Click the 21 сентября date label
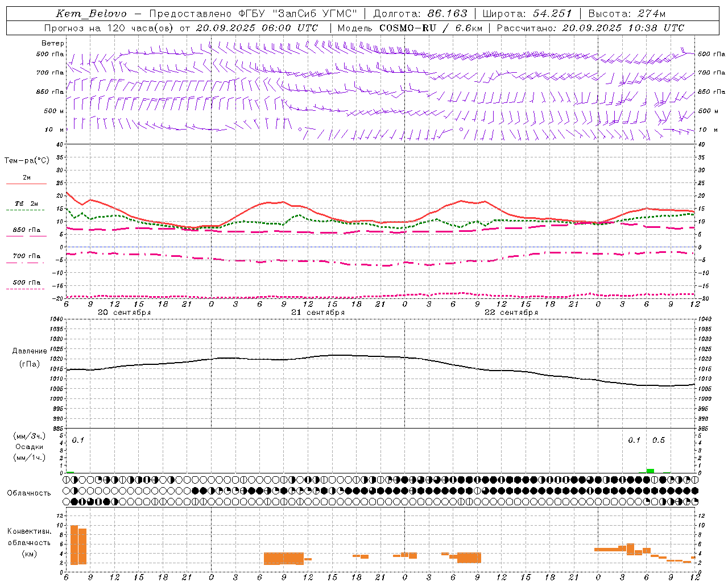 (317, 313)
